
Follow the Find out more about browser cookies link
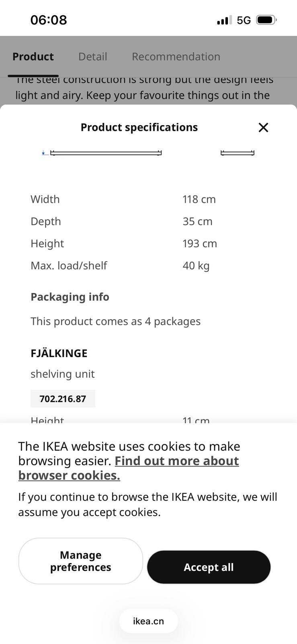(x=129, y=468)
